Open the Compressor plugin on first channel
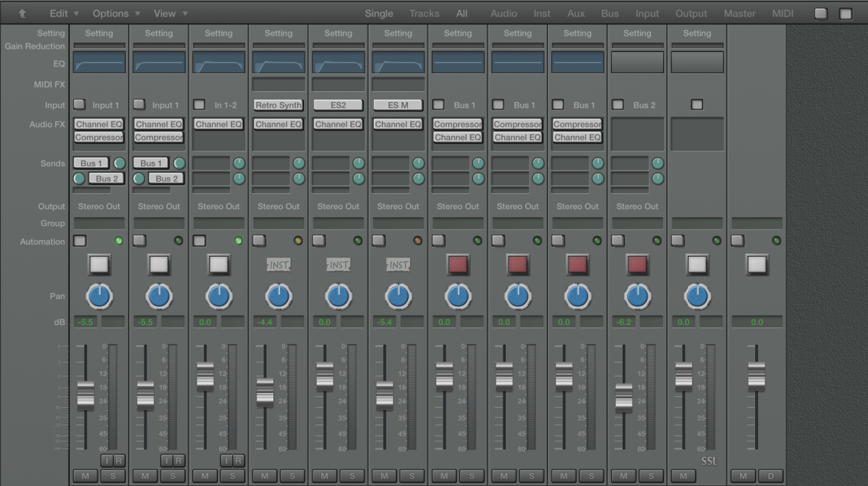This screenshot has height=486, width=868. [99, 137]
